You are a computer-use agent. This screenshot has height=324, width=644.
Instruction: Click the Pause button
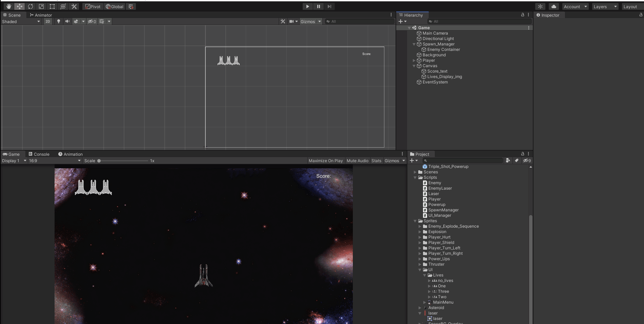318,6
